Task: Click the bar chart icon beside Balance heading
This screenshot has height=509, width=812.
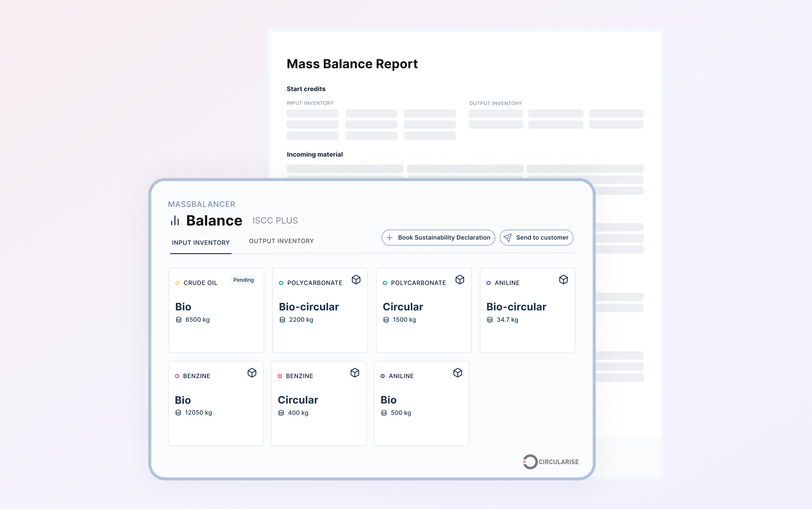Action: pyautogui.click(x=175, y=220)
